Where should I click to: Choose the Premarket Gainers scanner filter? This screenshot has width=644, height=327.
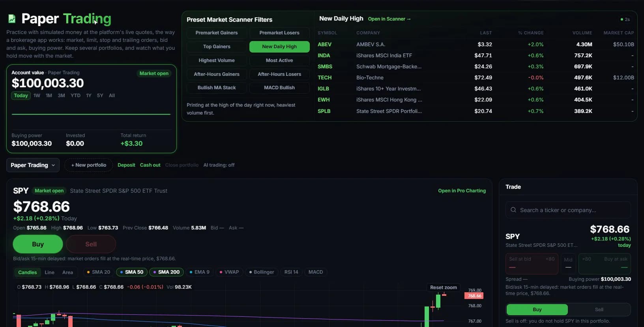(x=217, y=33)
